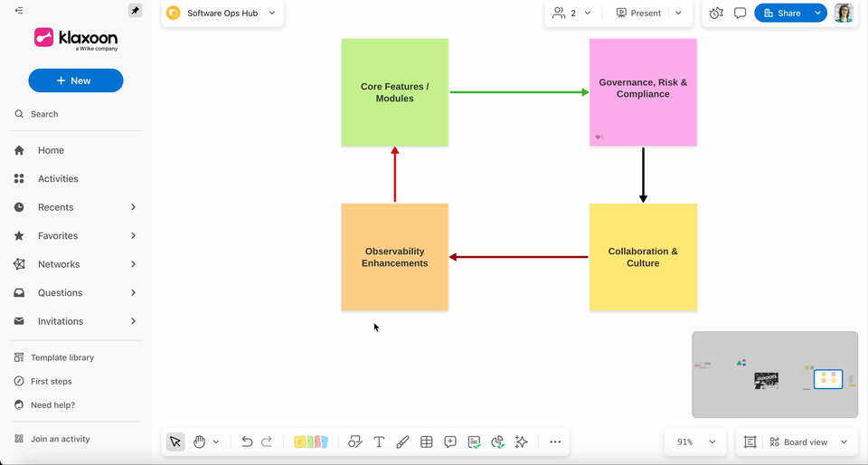Expand the Board view dropdown

coord(807,442)
